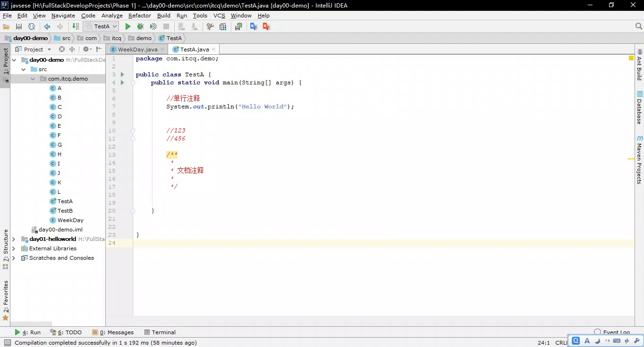Open the Event Log
Screen dimensions: 644x347
(612, 332)
